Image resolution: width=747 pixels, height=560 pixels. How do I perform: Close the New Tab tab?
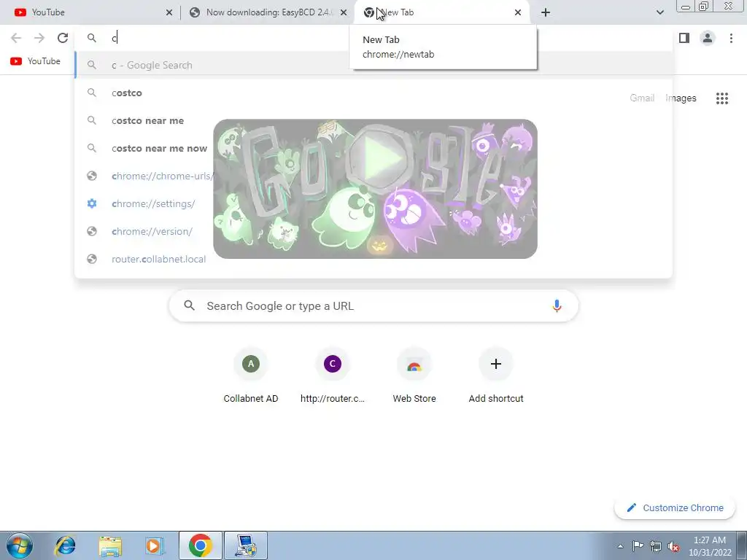(x=518, y=13)
